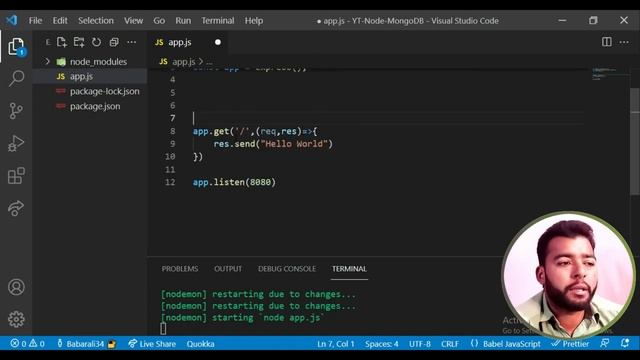Screen dimensions: 640x360
Task: Open editor More Actions ellipsis
Action: click(624, 42)
